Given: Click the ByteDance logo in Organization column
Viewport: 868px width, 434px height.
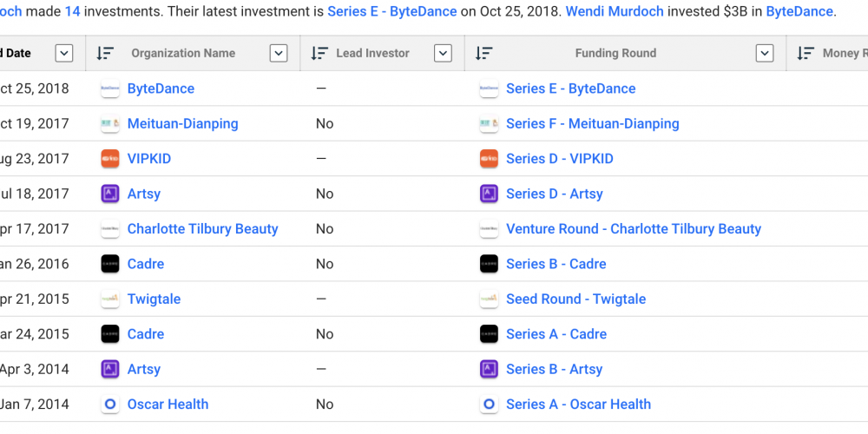Looking at the screenshot, I should click(110, 89).
